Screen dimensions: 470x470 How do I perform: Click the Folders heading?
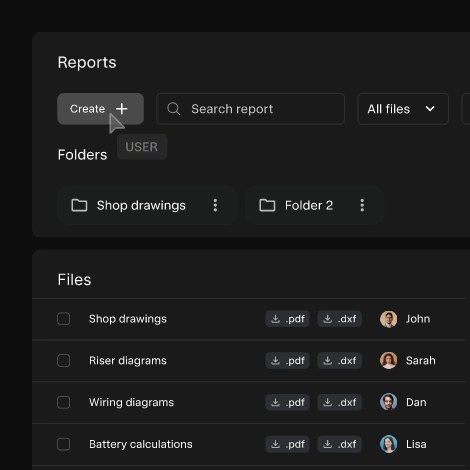click(82, 155)
